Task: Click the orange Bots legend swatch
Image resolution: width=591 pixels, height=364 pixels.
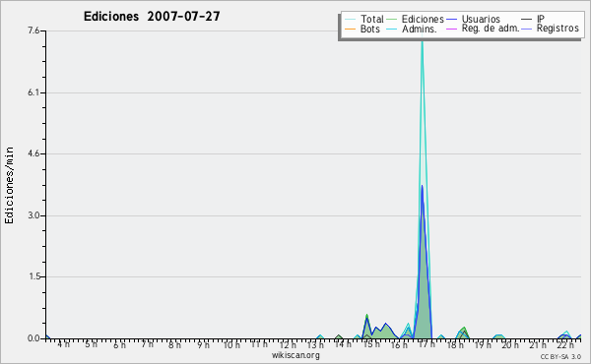Action: pos(350,29)
